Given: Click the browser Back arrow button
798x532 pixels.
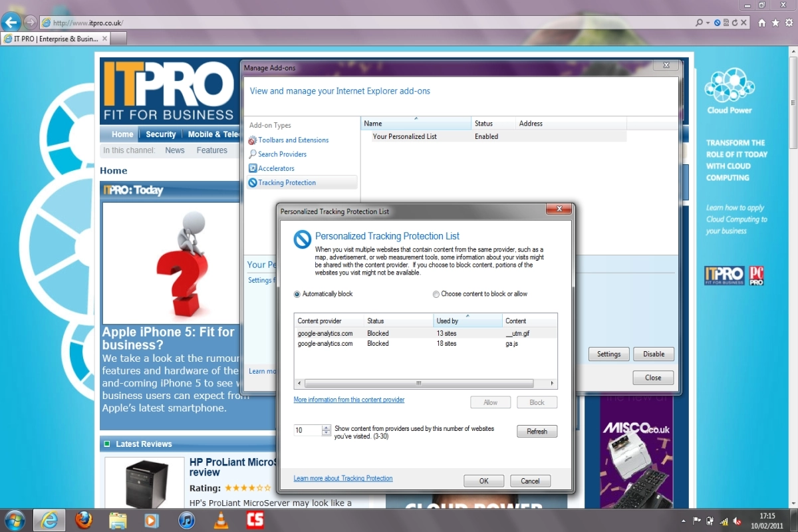Looking at the screenshot, I should click(11, 22).
